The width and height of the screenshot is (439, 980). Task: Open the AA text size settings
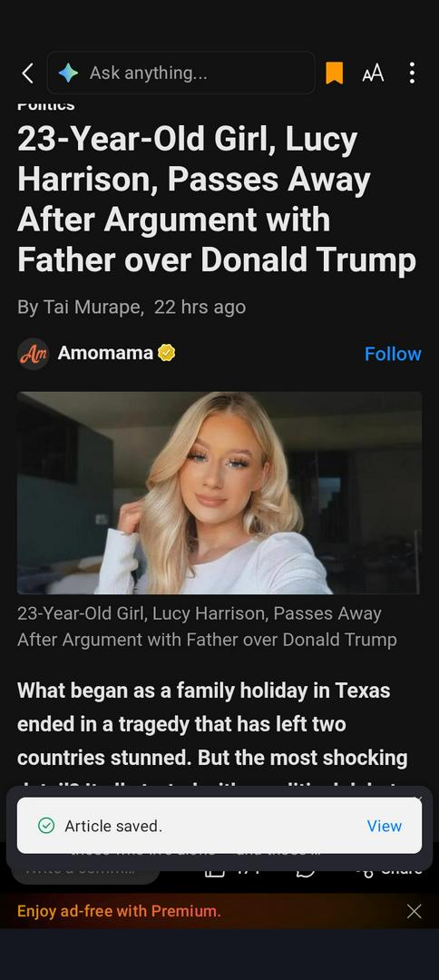(373, 73)
